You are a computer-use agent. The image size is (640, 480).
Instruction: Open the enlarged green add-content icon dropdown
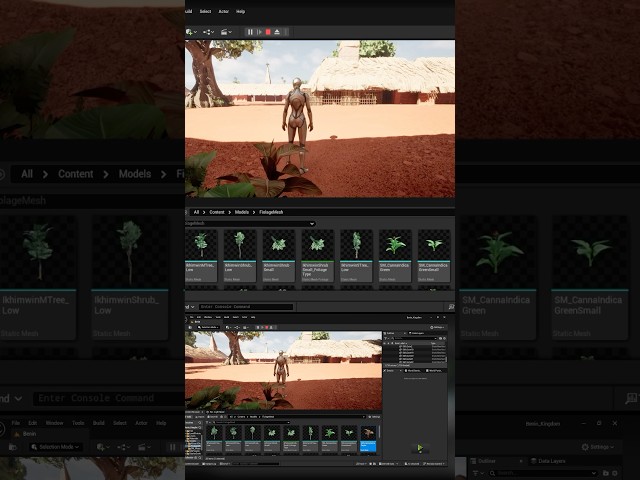[x=191, y=32]
